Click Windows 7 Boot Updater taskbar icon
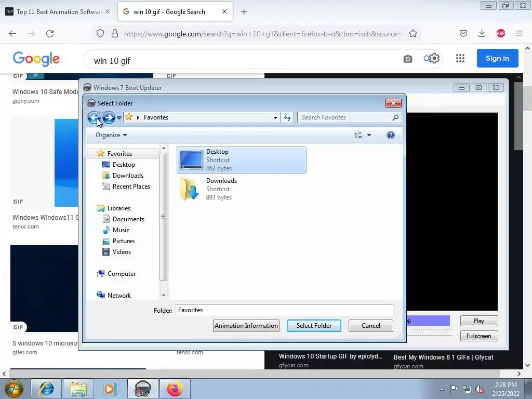 coord(143,389)
